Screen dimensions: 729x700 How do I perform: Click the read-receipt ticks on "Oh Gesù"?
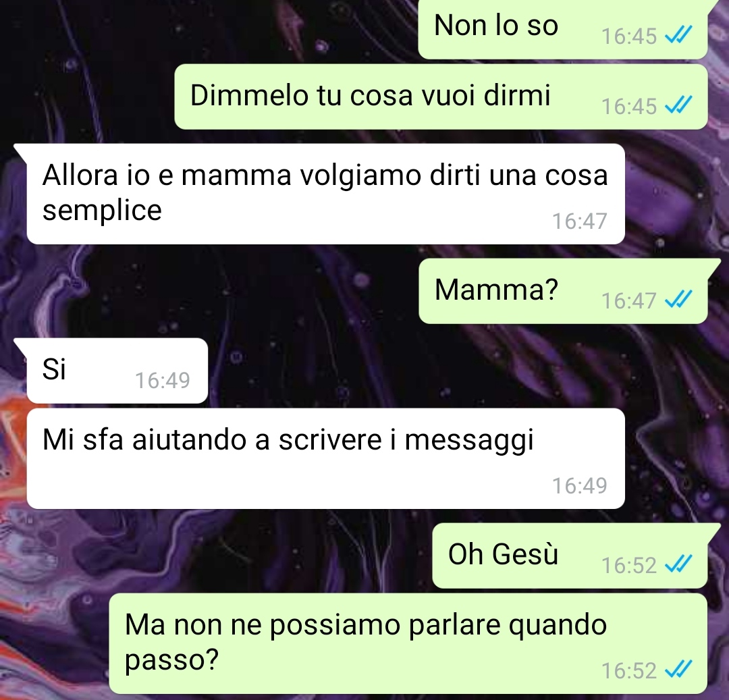(x=678, y=564)
